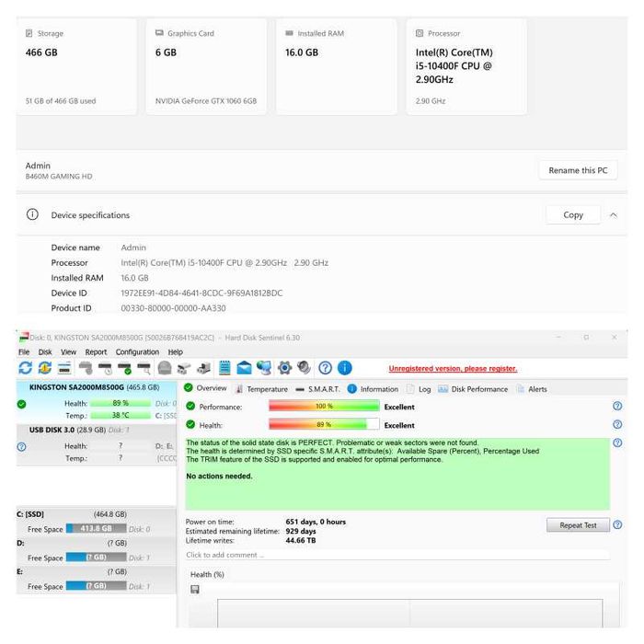
Task: Click the disk with magnifier icon
Action: [144, 368]
